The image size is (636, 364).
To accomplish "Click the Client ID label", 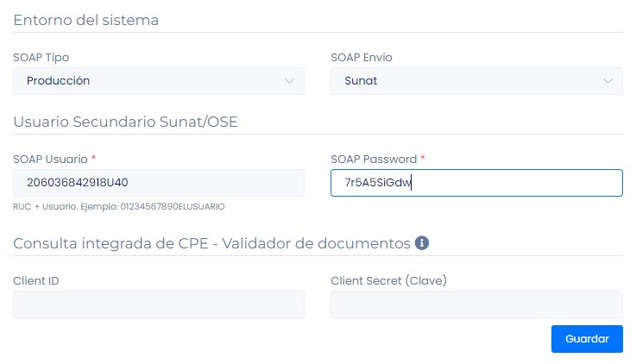I will pyautogui.click(x=36, y=280).
